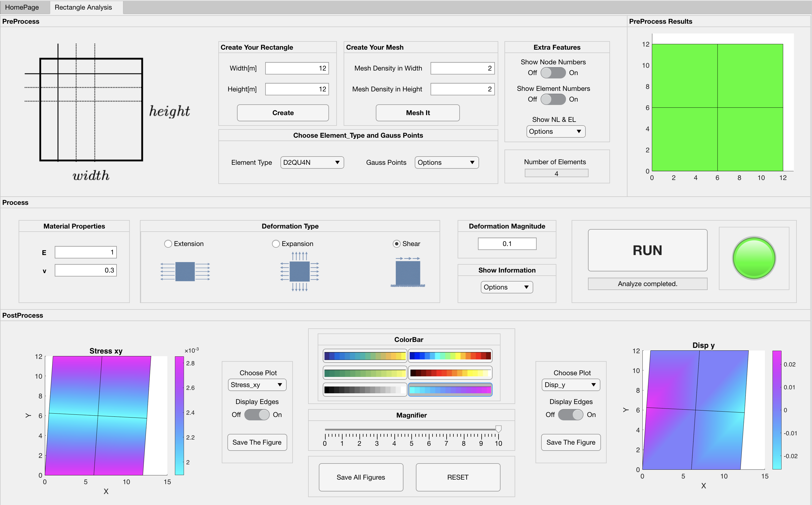Open the Gauss Points Options dropdown
This screenshot has height=505, width=812.
point(447,162)
